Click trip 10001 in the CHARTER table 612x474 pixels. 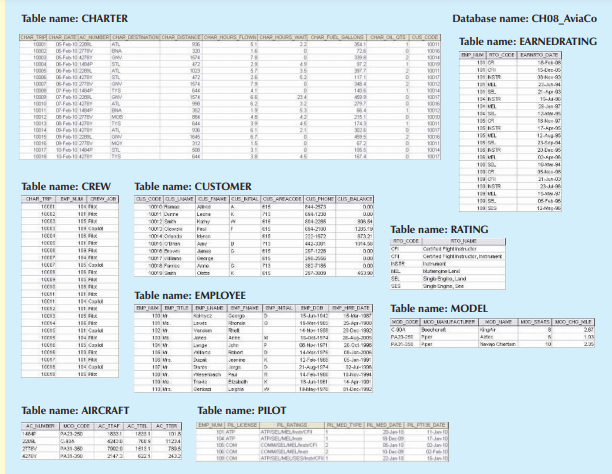(x=40, y=45)
